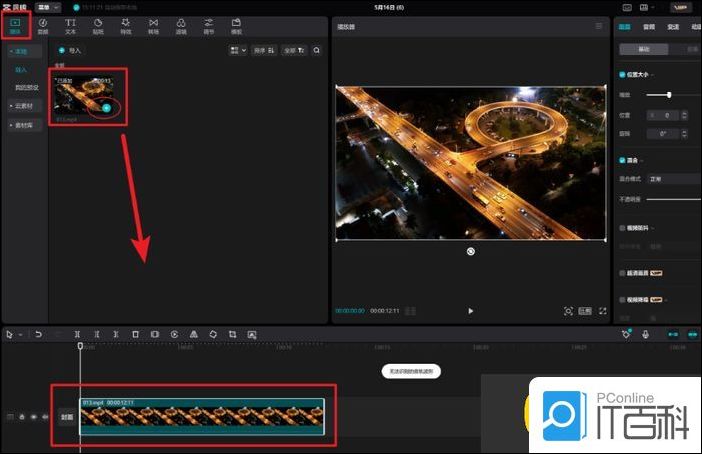Open the Menu (菜单) dropdown at top
702x454 pixels.
coord(48,7)
